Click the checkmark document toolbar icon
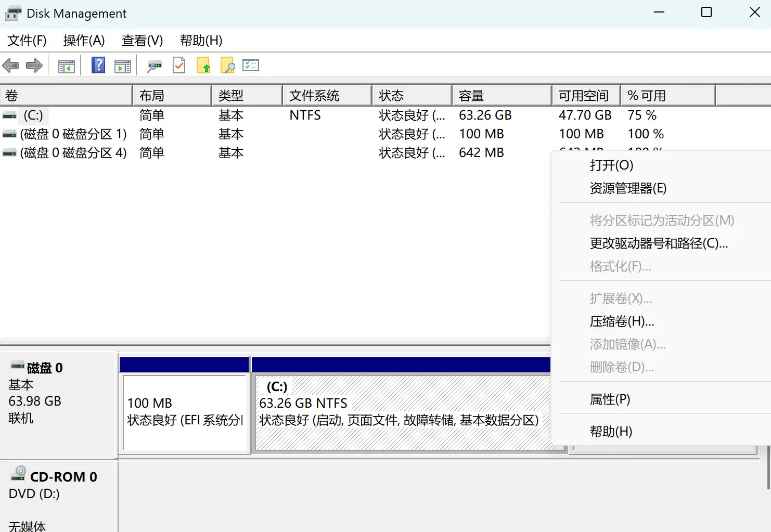 coord(179,66)
